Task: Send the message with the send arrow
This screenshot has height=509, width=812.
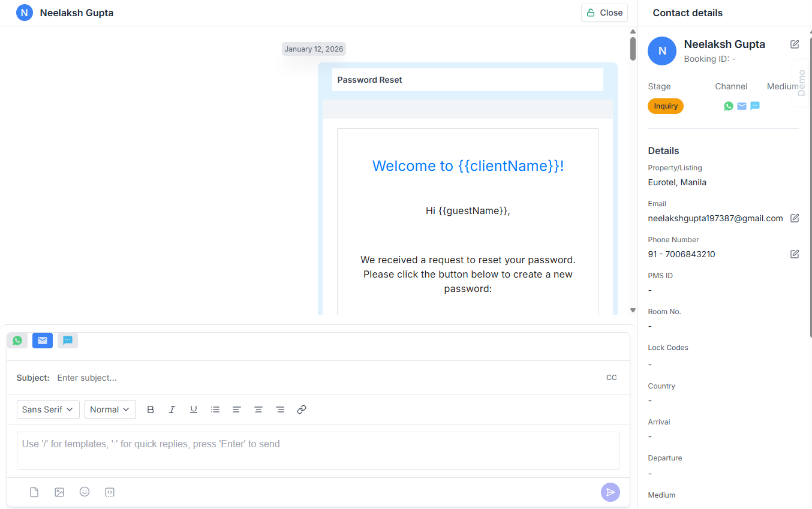Action: [610, 492]
